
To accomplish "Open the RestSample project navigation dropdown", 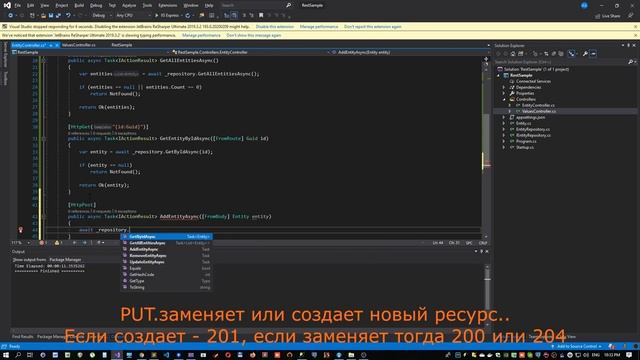I will (x=90, y=52).
